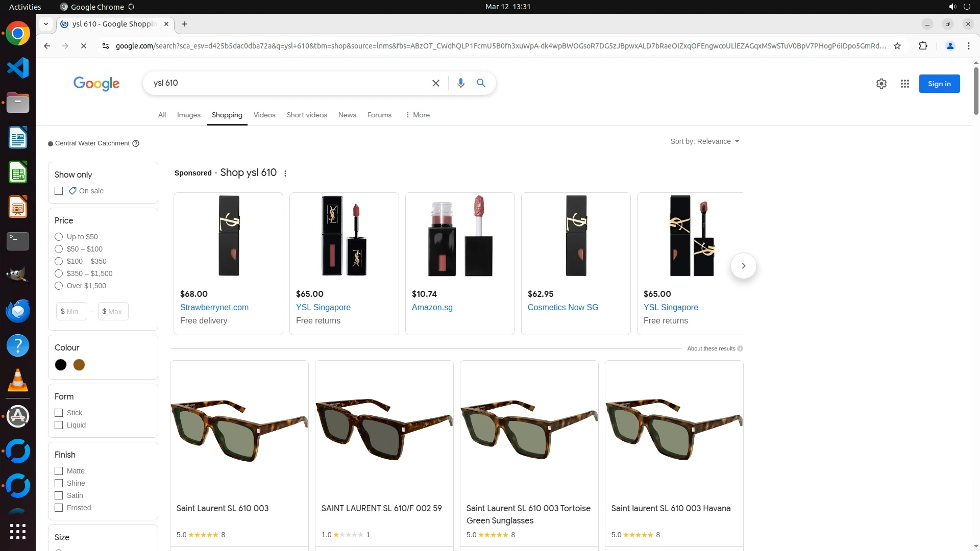Enable the On sale checkbox
Image resolution: width=980 pixels, height=551 pixels.
click(59, 191)
